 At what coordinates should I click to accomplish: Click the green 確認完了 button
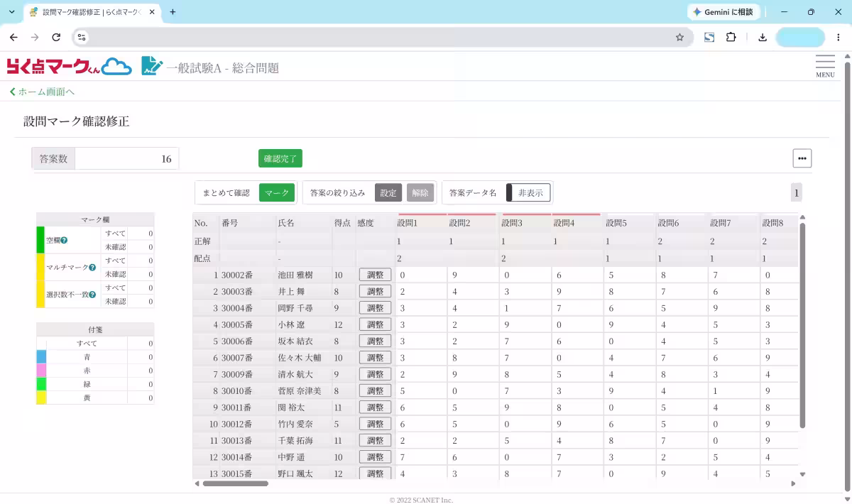(280, 158)
